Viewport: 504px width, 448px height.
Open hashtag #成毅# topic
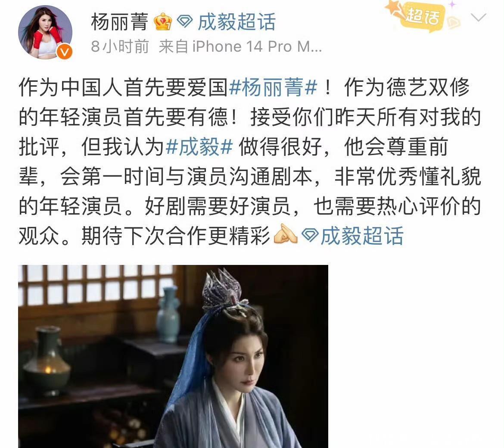click(199, 147)
